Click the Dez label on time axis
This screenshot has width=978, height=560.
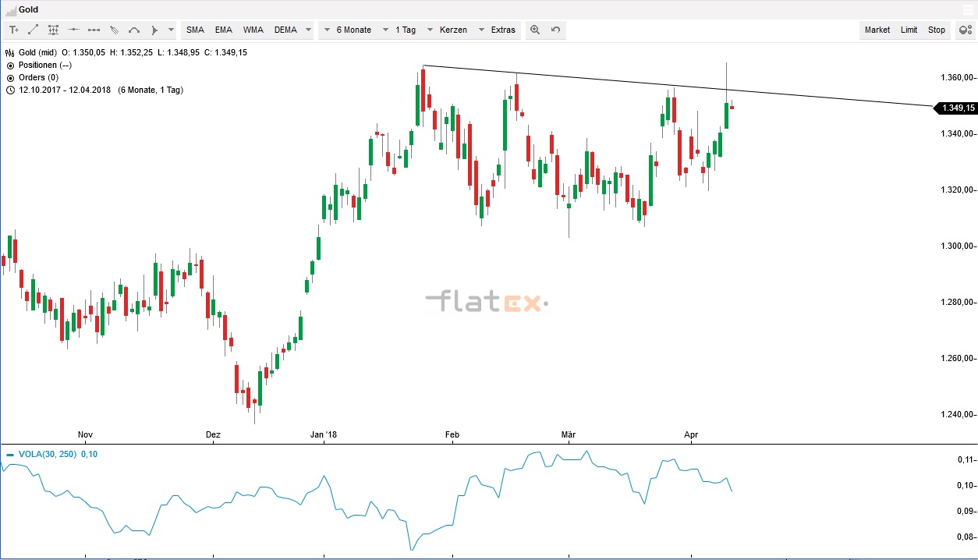point(213,434)
